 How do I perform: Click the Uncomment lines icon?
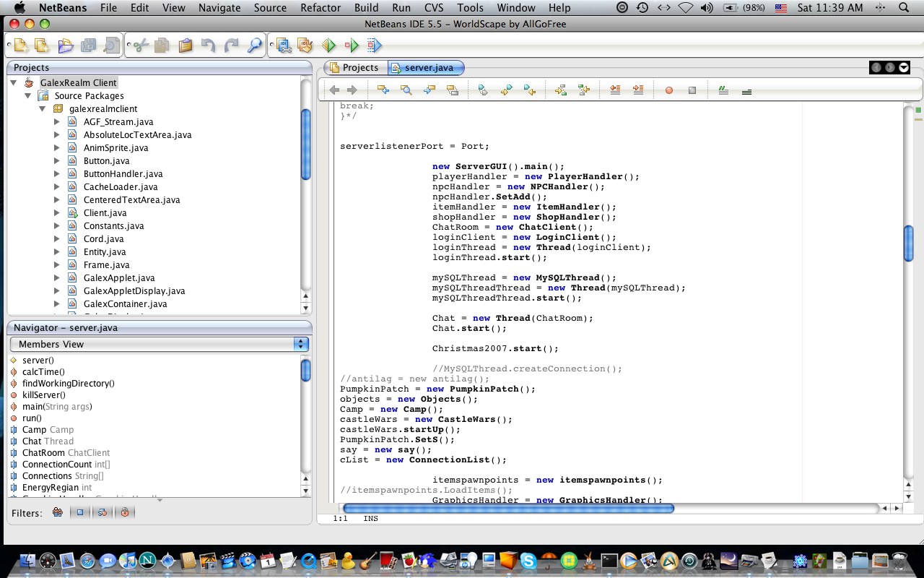pyautogui.click(x=746, y=92)
